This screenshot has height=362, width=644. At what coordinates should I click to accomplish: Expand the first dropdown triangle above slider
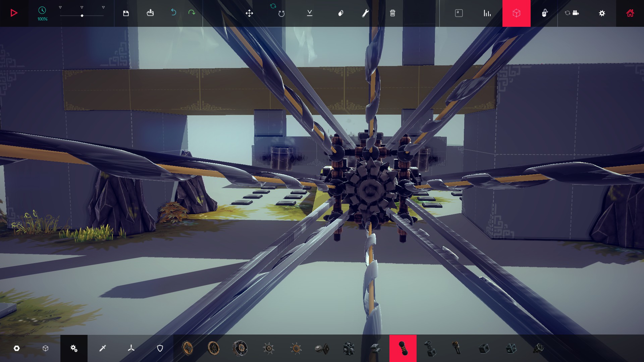click(x=60, y=7)
